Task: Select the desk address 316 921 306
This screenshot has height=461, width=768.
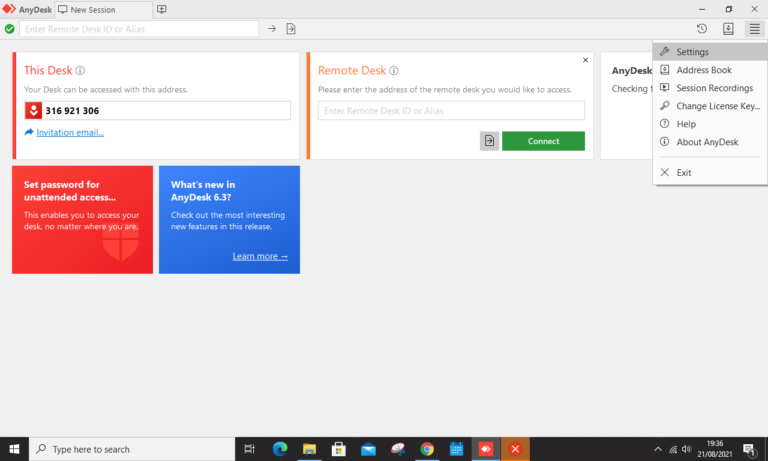Action: (x=72, y=111)
